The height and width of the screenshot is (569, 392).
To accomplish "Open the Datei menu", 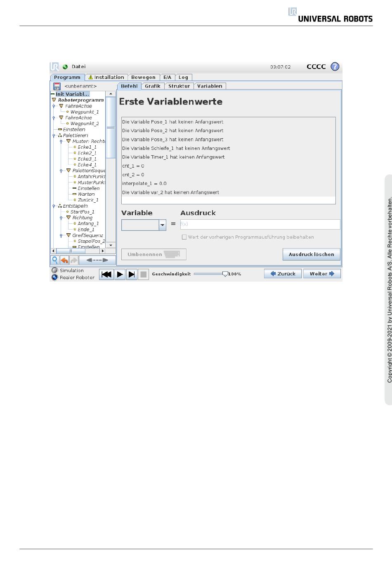I will pos(78,66).
